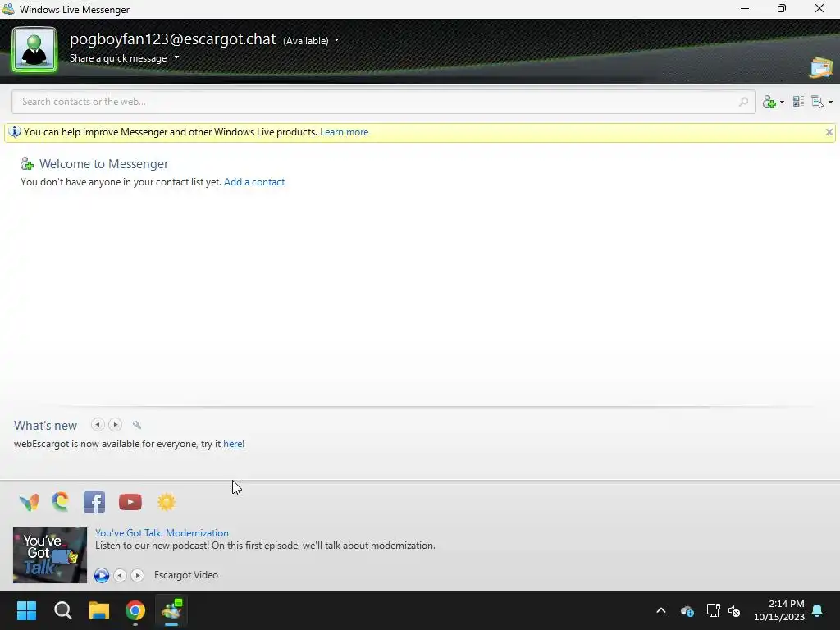Show hidden system tray icons
Image resolution: width=840 pixels, height=630 pixels.
[661, 610]
